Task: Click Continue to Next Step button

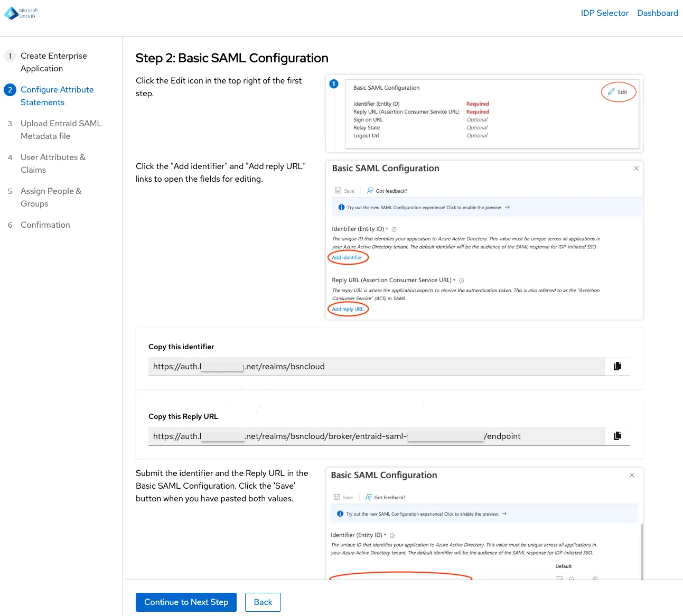Action: point(186,602)
